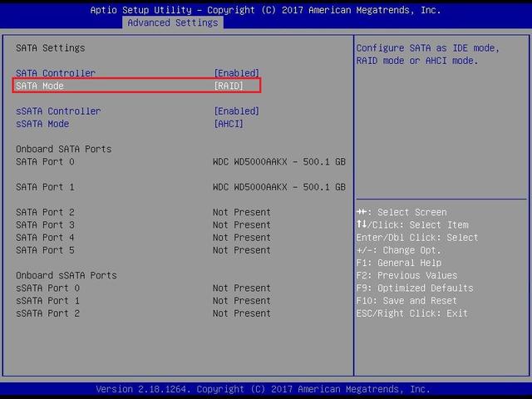This screenshot has width=532, height=399.
Task: Click the sSATA Port 0 entry
Action: pyautogui.click(x=47, y=288)
